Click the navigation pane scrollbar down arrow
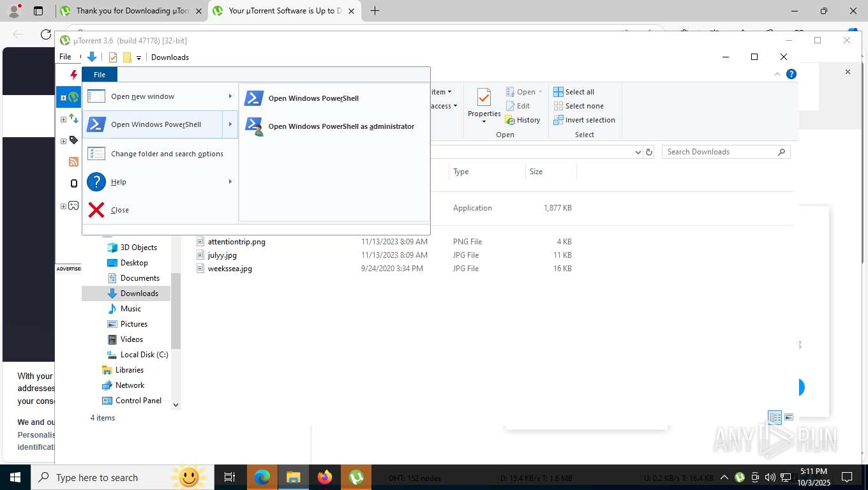This screenshot has width=868, height=490. (176, 405)
